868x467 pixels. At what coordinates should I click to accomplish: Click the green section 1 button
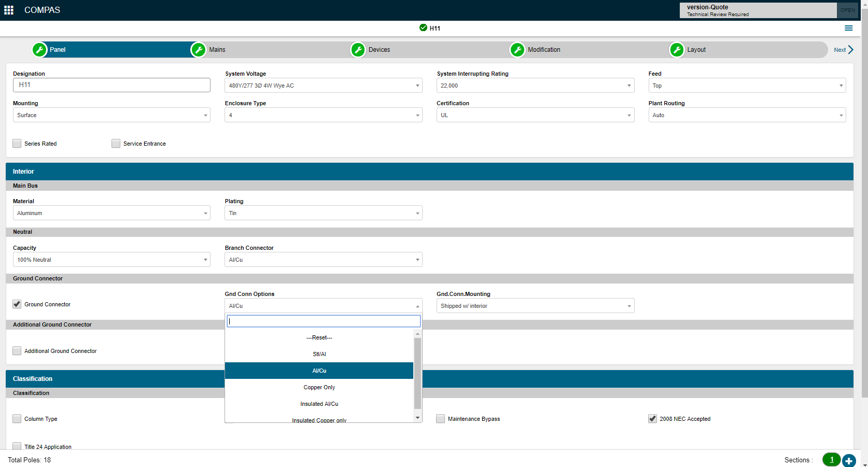pos(831,460)
